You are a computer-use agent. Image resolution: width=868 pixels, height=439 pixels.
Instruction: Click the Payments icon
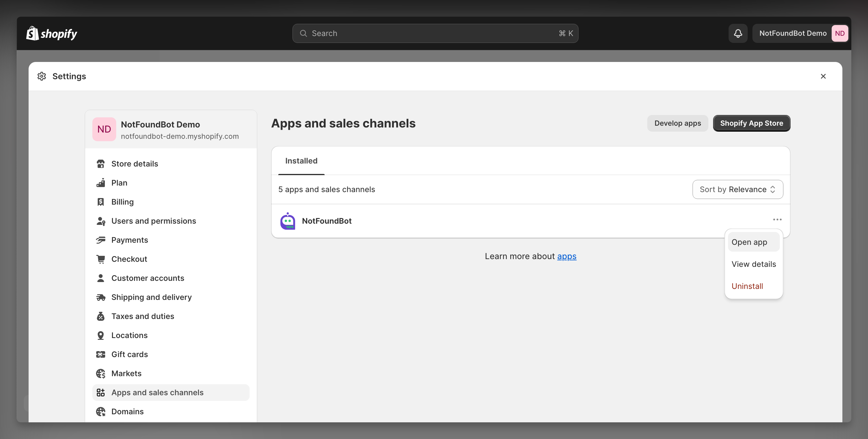(100, 240)
